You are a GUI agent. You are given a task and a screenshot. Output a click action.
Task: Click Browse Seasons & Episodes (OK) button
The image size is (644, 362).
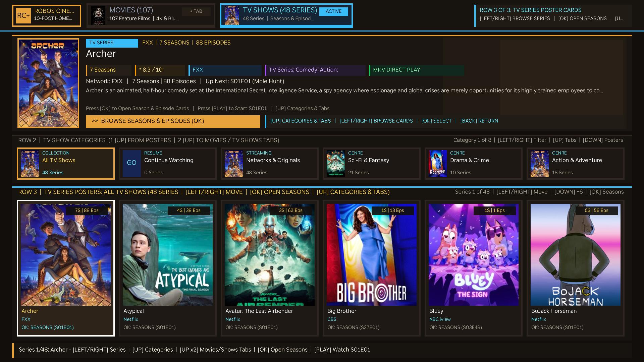click(x=173, y=121)
